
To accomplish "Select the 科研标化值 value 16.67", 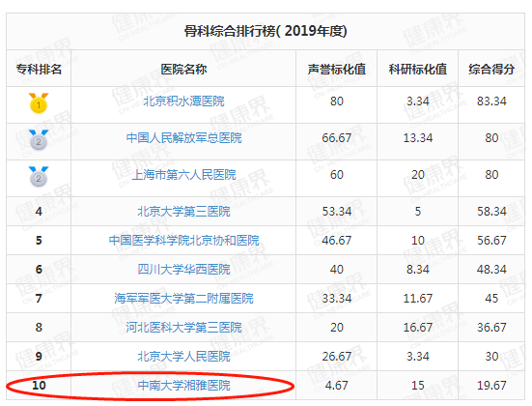I will tap(418, 327).
